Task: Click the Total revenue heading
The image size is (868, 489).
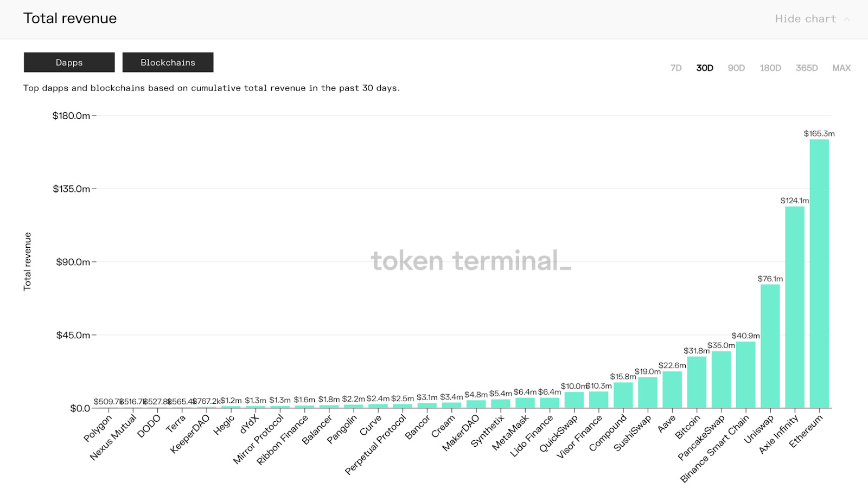Action: (70, 18)
